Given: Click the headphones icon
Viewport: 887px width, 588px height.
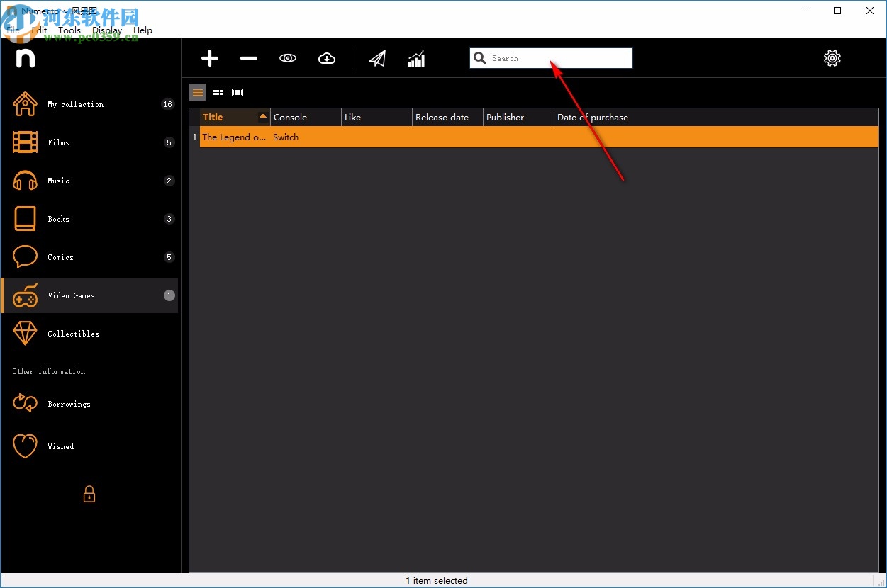Looking at the screenshot, I should coord(25,181).
